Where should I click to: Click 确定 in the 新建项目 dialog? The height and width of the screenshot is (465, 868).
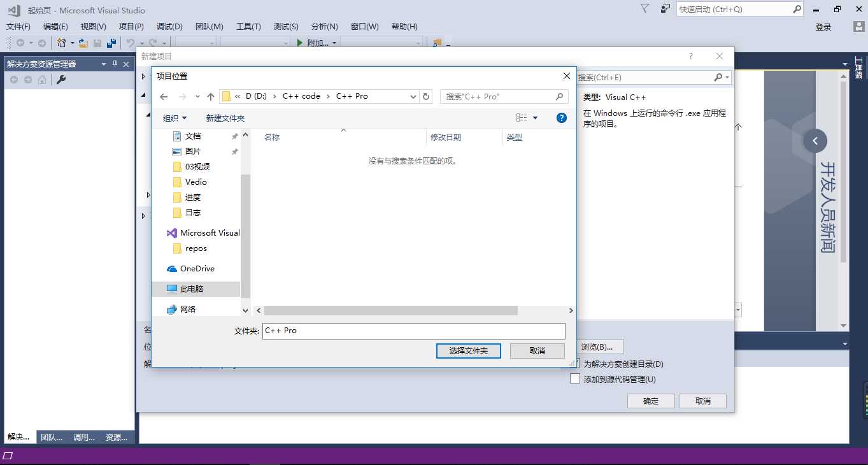click(651, 401)
